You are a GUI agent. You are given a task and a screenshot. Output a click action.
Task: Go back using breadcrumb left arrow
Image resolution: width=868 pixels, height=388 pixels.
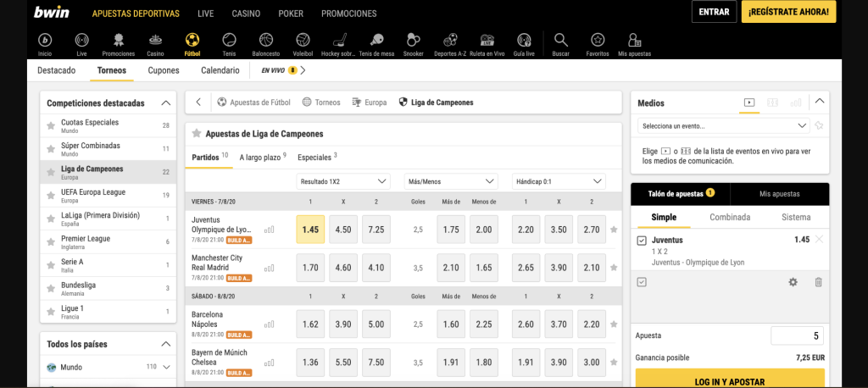(x=198, y=102)
